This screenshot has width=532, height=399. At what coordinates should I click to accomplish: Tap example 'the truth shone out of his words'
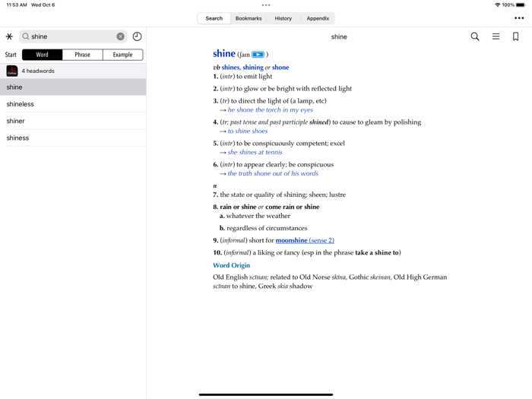(273, 173)
